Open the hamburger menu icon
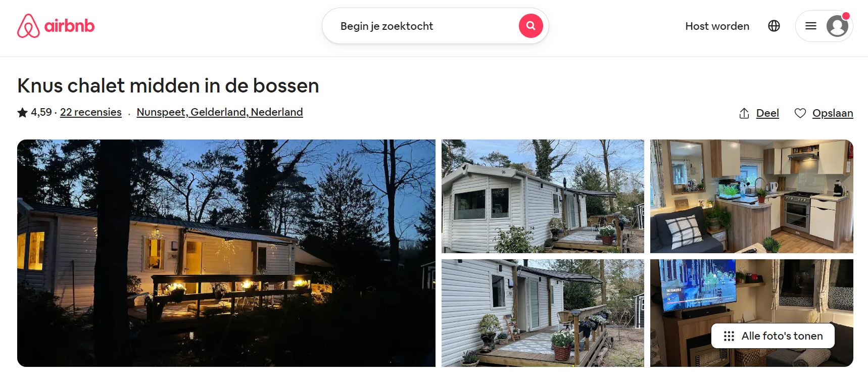 811,26
